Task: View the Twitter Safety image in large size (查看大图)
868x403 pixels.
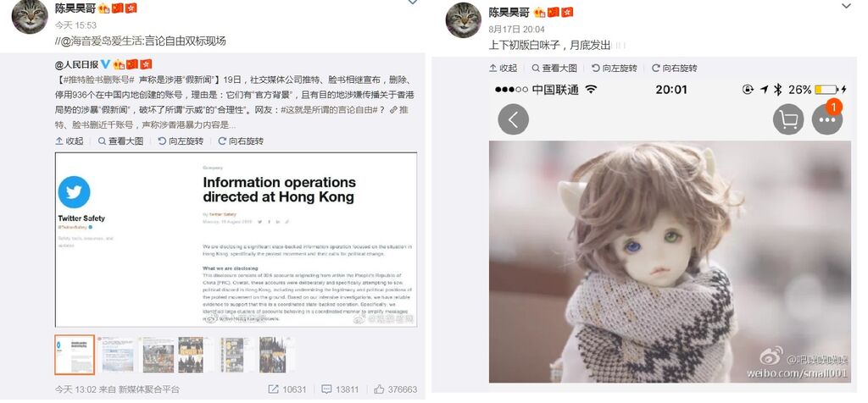Action: click(120, 141)
